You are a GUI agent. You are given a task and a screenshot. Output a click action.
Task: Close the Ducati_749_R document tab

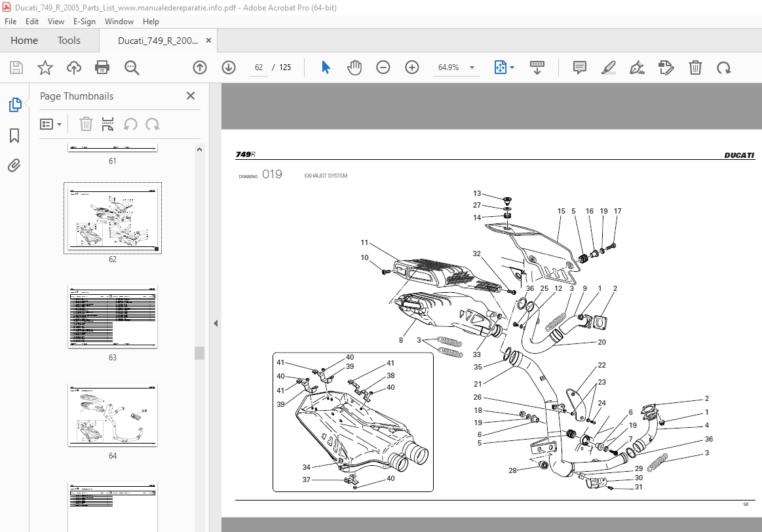point(208,41)
